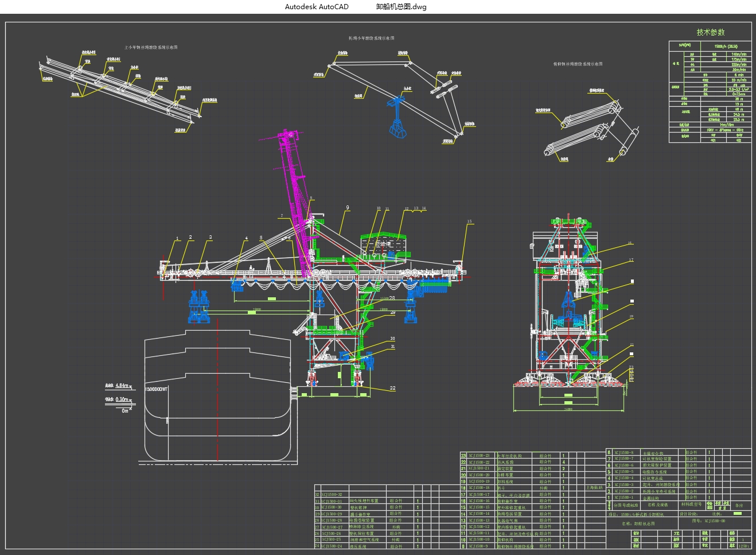756x555 pixels.
Task: Click the 卸船机总图.dwg file name in title
Action: (401, 7)
